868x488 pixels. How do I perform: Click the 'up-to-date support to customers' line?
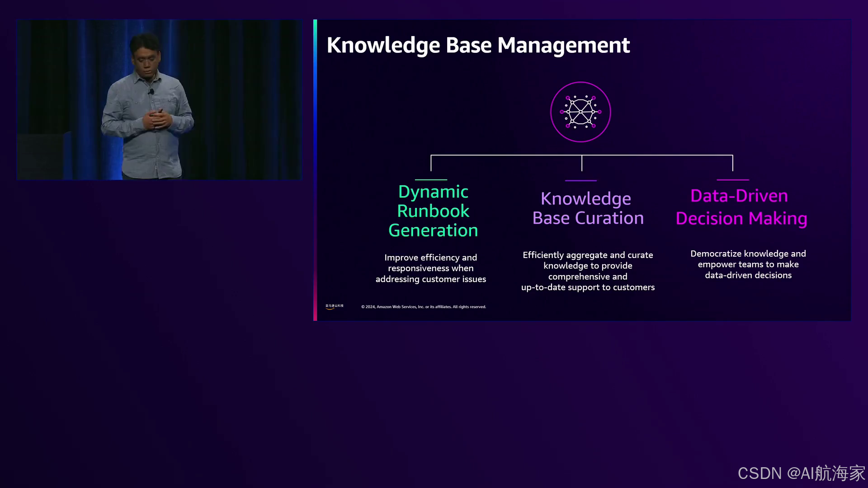(x=588, y=287)
